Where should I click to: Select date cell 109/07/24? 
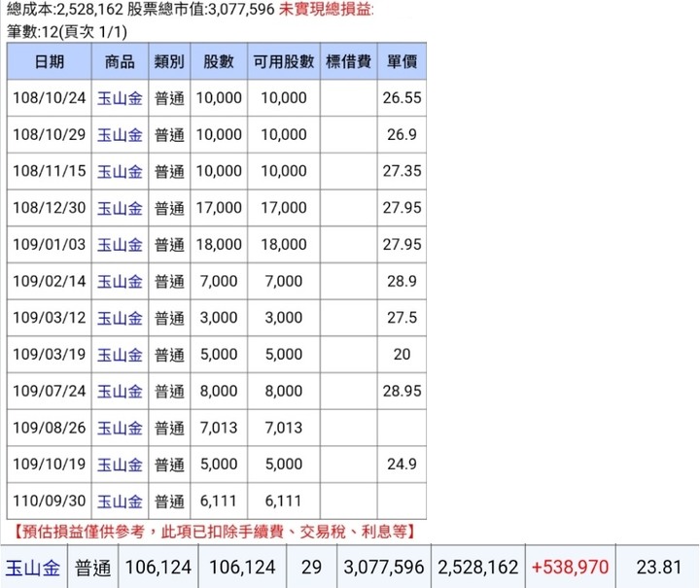click(x=50, y=391)
